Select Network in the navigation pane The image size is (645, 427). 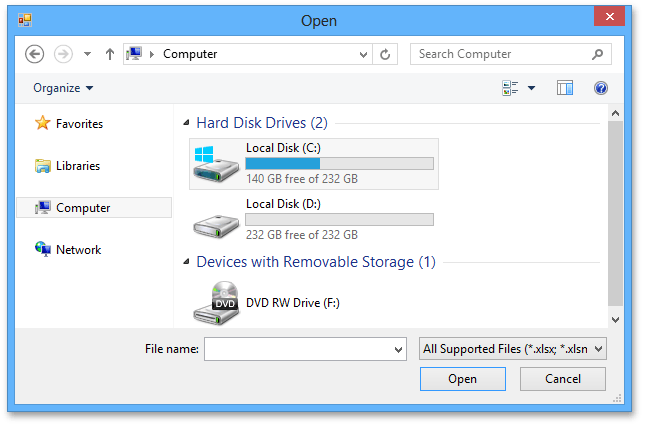78,250
